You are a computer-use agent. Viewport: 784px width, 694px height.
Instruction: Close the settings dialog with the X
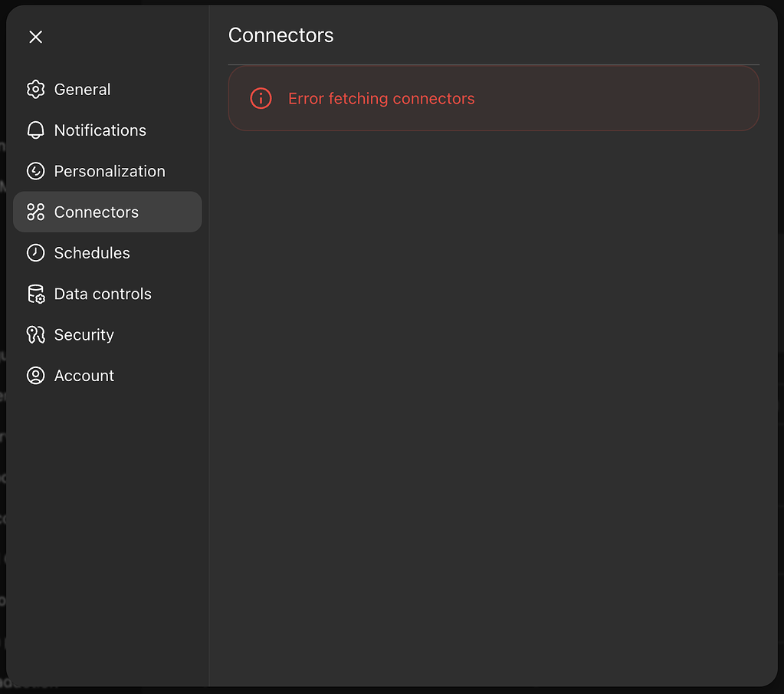35,36
